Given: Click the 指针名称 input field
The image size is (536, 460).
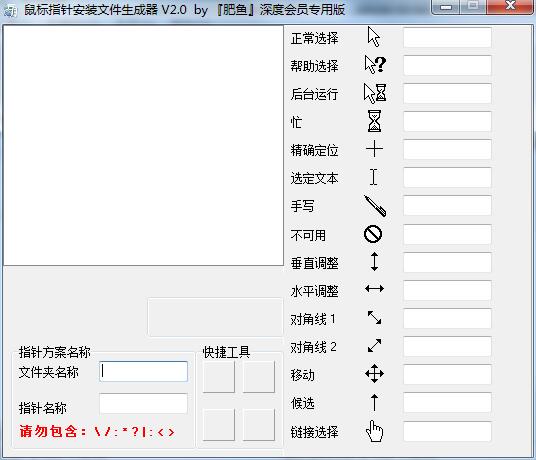Looking at the screenshot, I should (x=144, y=404).
